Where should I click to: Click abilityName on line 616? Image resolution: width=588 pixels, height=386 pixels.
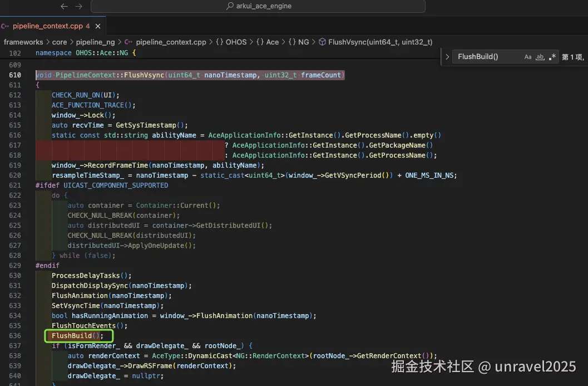174,135
